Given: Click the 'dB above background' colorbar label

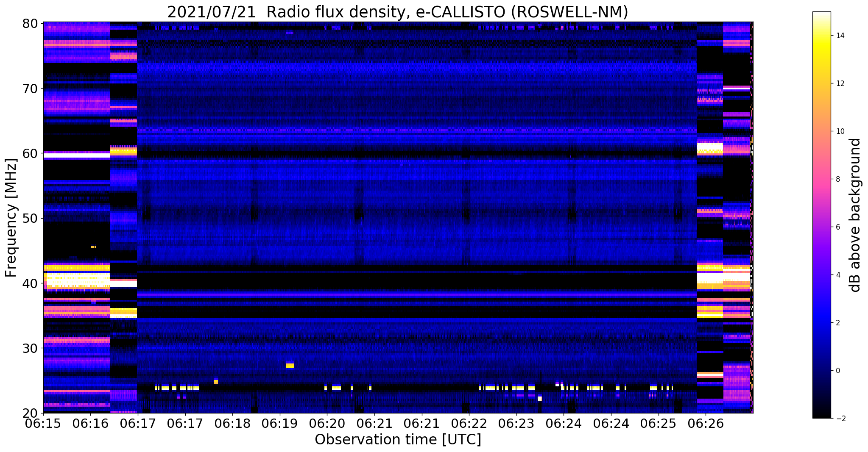Looking at the screenshot, I should [x=855, y=215].
